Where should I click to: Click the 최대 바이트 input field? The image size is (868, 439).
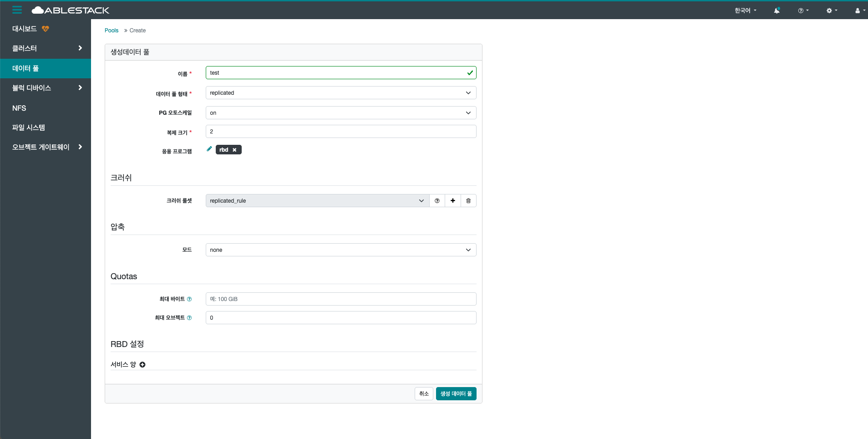(x=341, y=299)
